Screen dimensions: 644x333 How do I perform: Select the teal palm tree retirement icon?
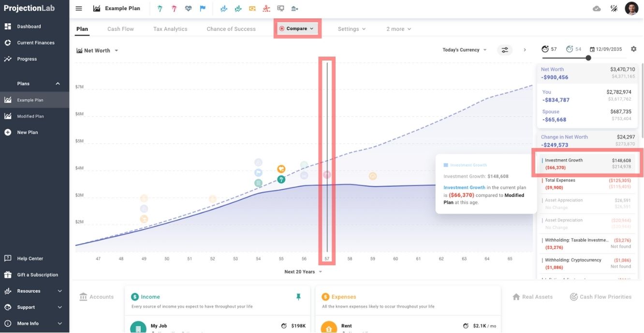[160, 8]
